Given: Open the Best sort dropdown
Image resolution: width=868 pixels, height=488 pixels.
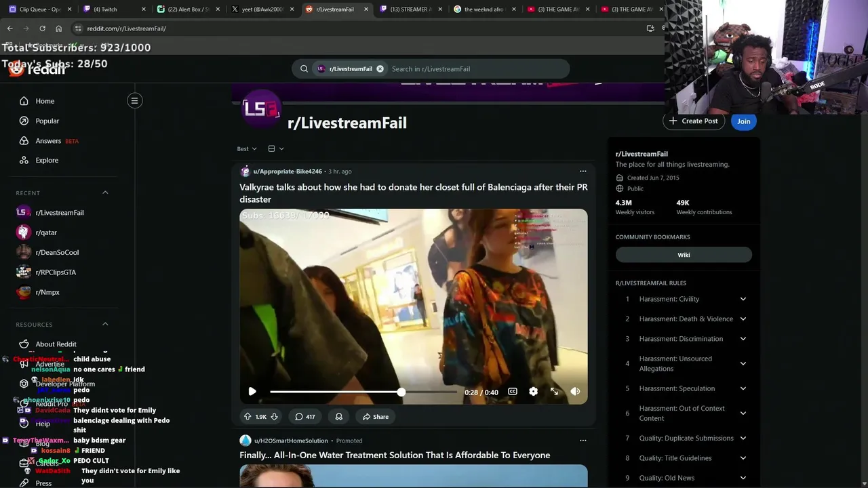Looking at the screenshot, I should click(247, 148).
